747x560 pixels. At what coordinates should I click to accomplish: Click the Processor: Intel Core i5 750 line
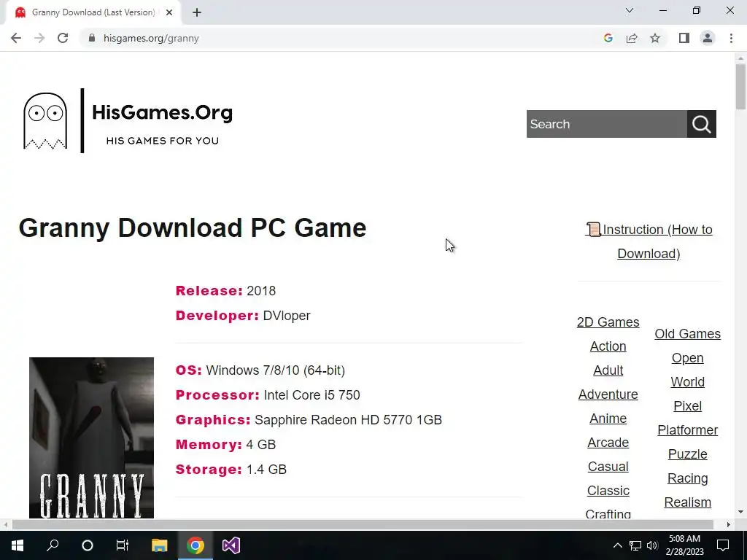click(x=268, y=394)
